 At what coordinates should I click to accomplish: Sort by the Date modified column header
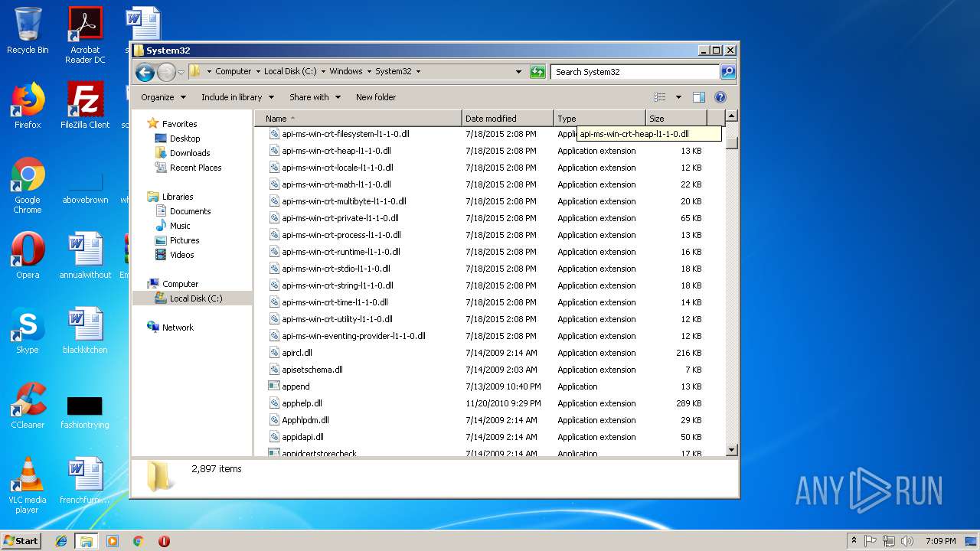pos(508,119)
